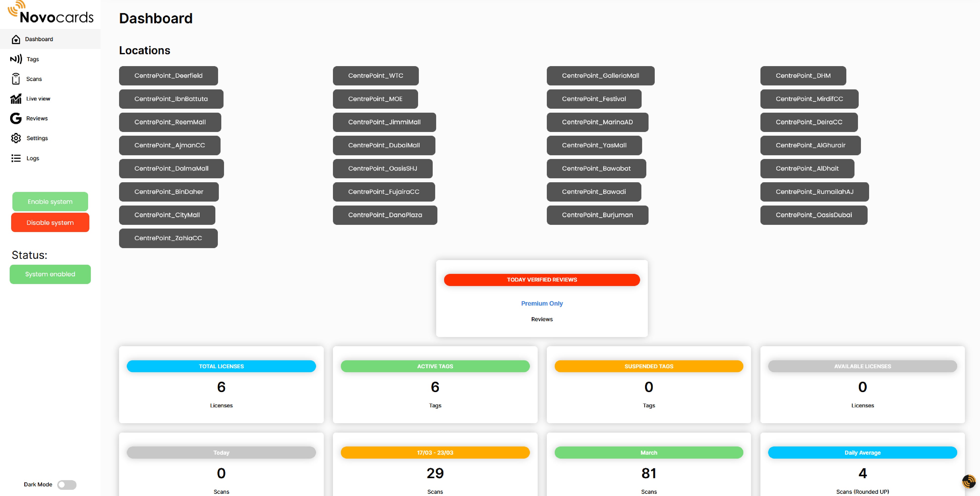Select location CentrePoint_AjmanCC
Image resolution: width=980 pixels, height=496 pixels.
tap(170, 145)
